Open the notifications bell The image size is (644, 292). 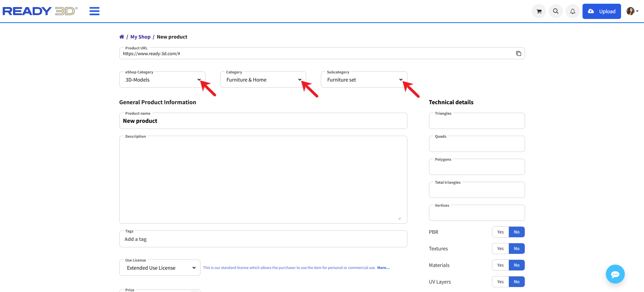[573, 11]
